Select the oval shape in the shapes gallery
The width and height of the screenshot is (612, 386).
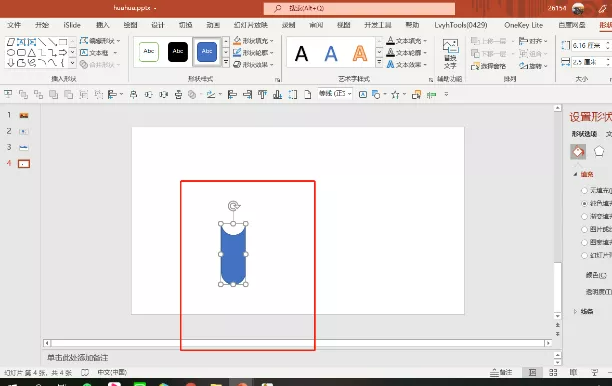(11, 52)
